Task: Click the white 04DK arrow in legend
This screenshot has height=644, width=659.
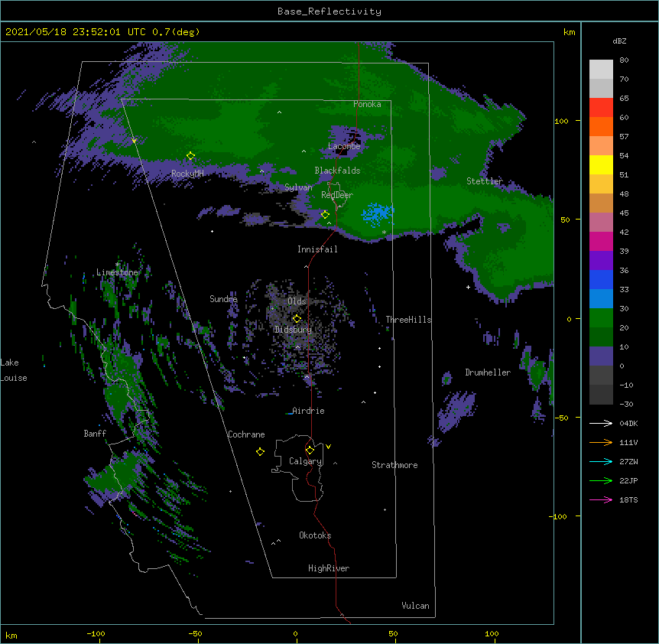Action: (x=601, y=423)
